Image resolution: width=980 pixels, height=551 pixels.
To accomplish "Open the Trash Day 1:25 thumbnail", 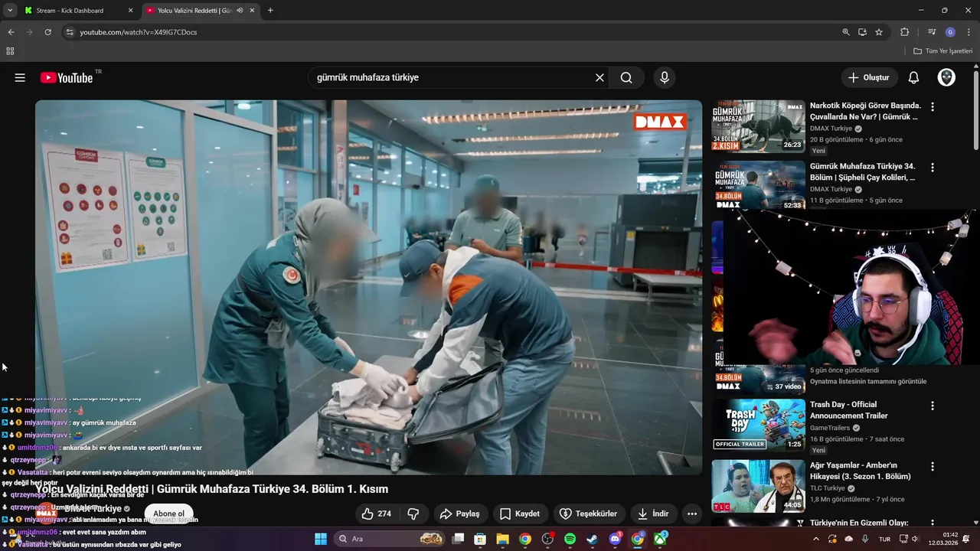I will [759, 425].
